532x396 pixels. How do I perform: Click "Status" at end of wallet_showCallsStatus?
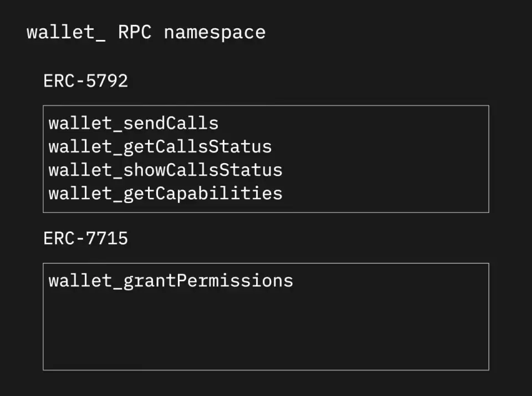[250, 170]
